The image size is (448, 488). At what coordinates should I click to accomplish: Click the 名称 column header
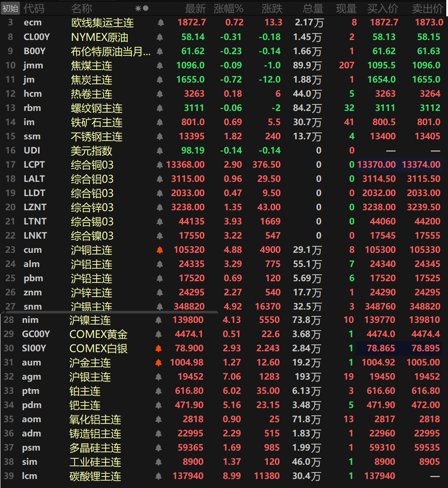point(81,8)
